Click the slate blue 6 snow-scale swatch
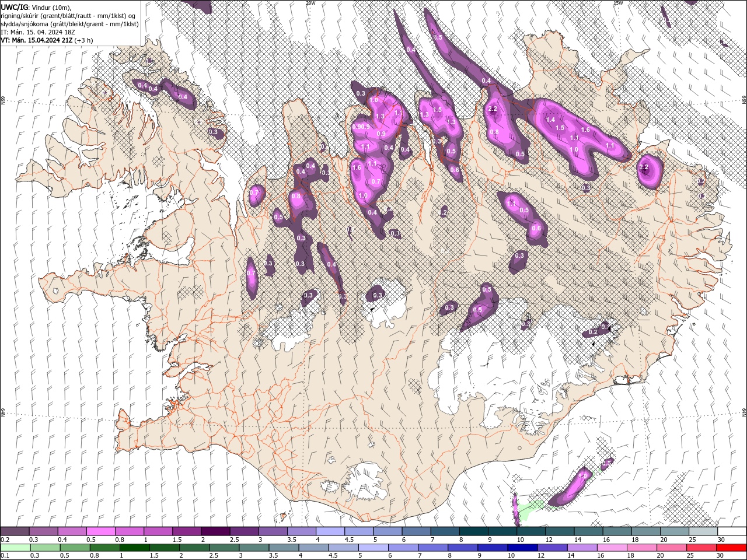This screenshot has height=560, width=747. [x=416, y=531]
